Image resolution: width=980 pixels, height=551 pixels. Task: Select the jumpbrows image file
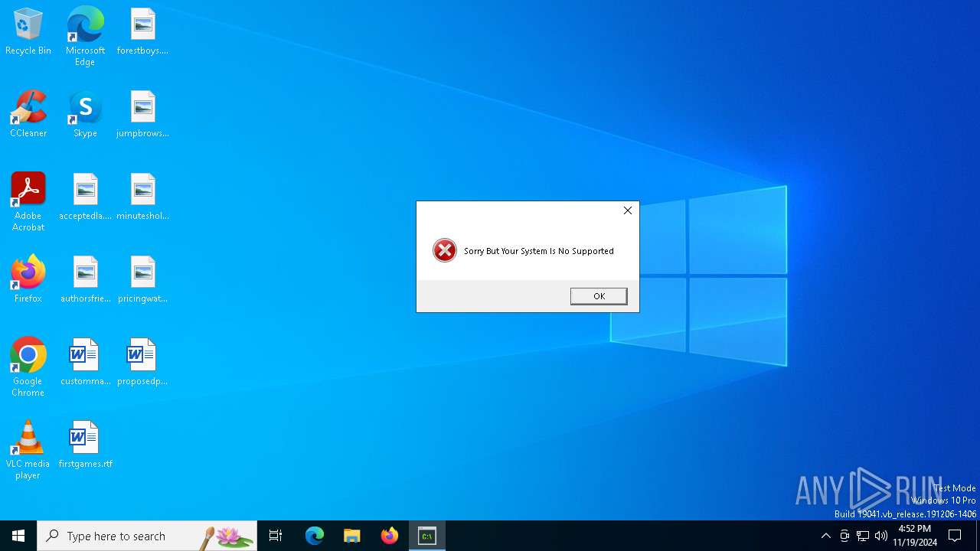coord(142,114)
